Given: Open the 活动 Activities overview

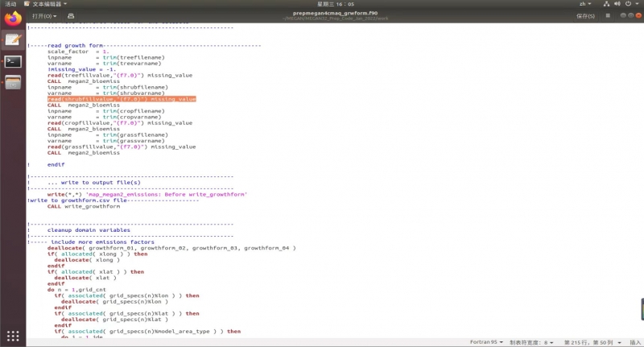Looking at the screenshot, I should click(x=12, y=4).
